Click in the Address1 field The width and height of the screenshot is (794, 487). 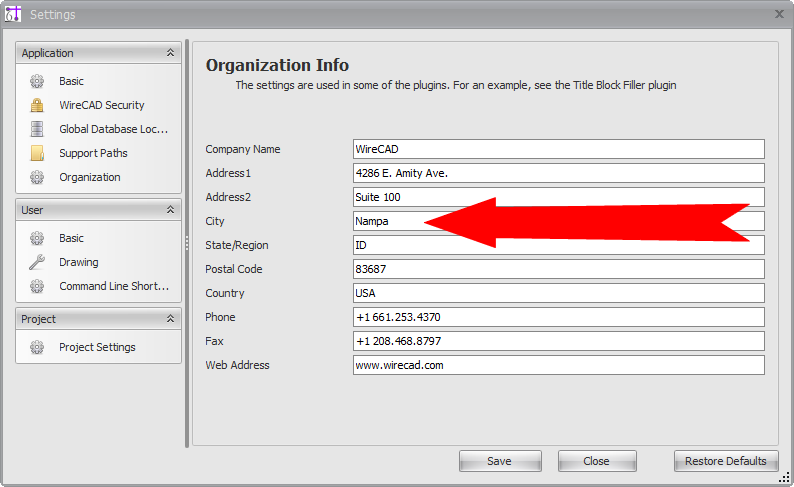click(x=559, y=173)
